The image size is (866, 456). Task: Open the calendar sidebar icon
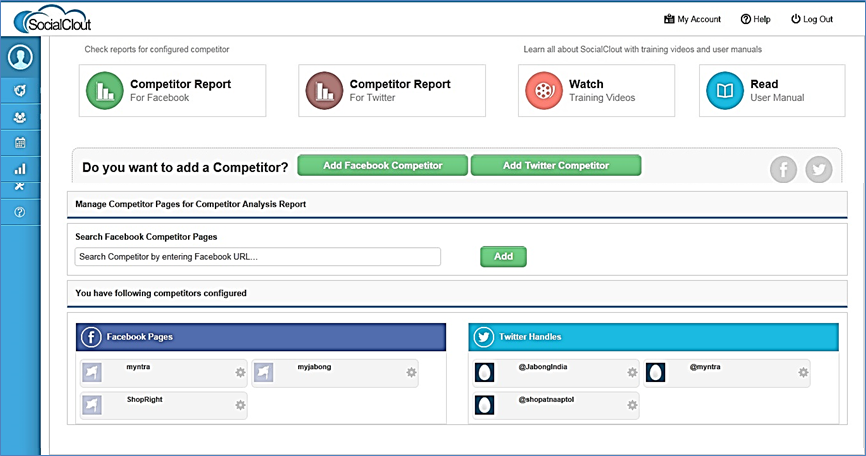pos(20,143)
